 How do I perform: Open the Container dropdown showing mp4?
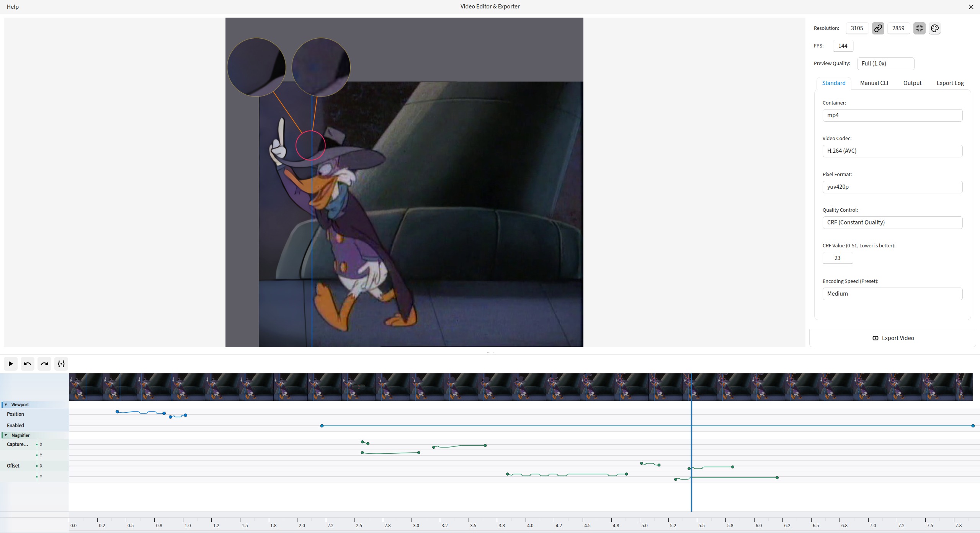click(892, 115)
